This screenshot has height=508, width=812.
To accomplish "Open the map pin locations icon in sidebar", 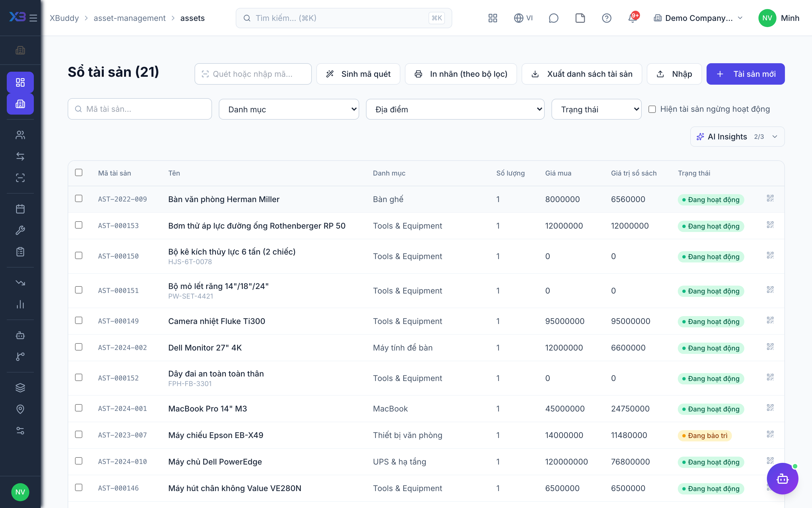I will click(x=20, y=409).
